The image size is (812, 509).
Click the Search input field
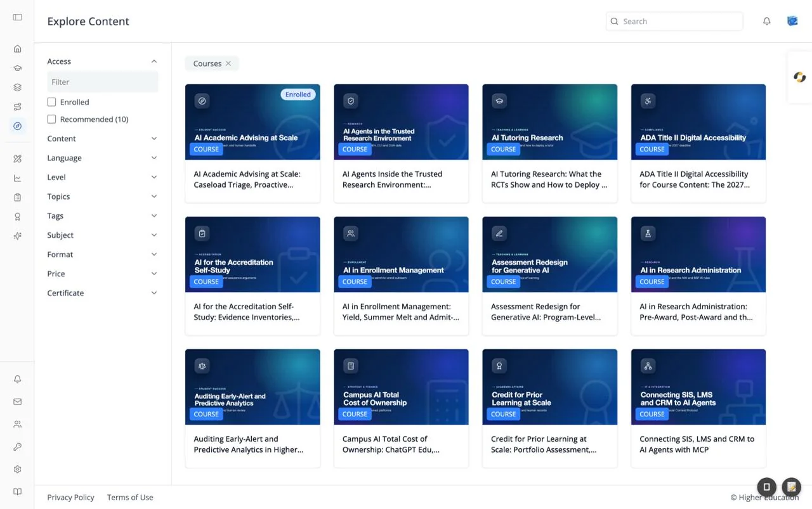[x=674, y=21]
